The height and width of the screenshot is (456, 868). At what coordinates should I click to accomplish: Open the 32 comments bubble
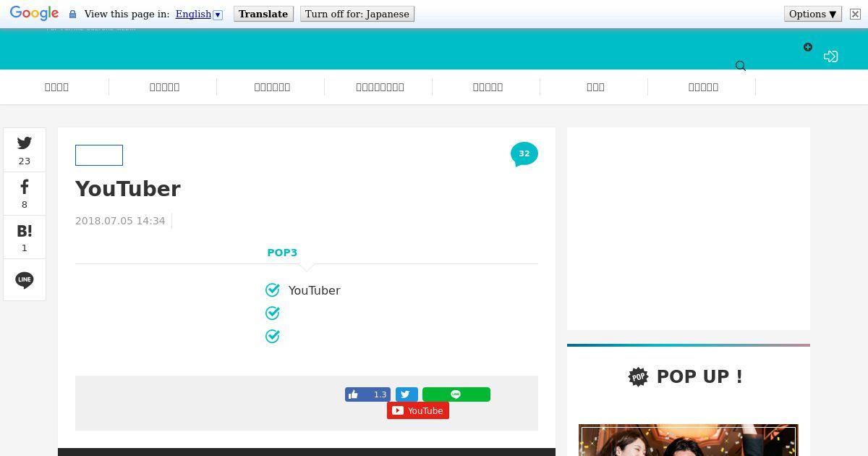[524, 154]
